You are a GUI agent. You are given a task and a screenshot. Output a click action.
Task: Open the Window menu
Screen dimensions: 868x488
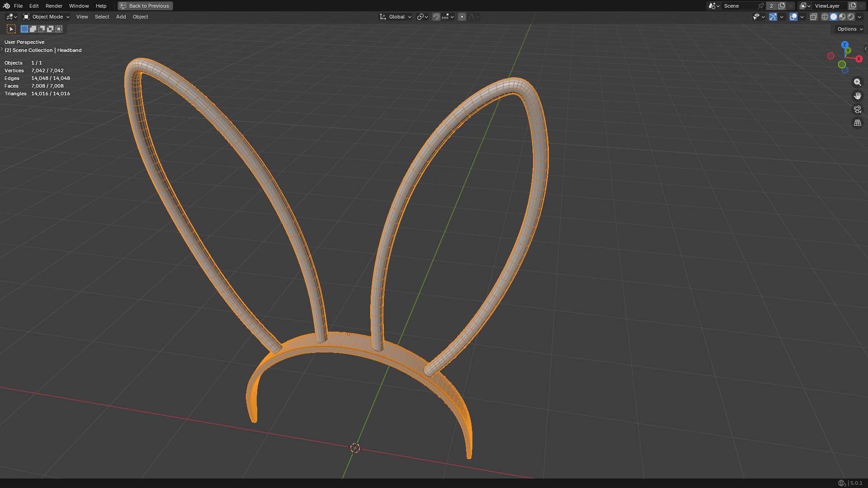(x=79, y=6)
